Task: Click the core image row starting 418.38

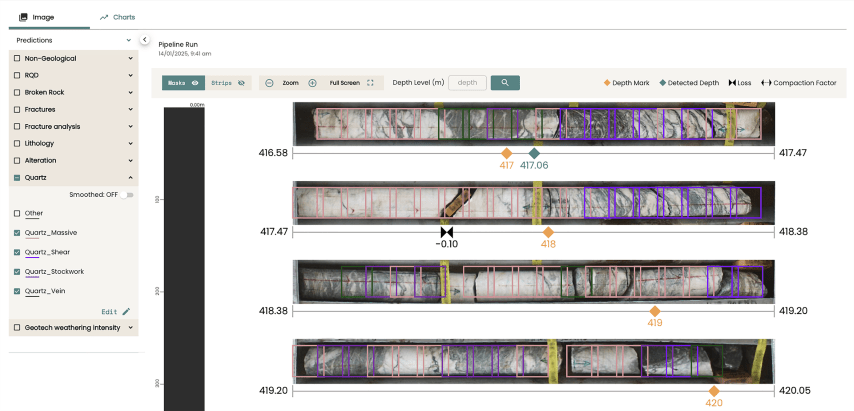Action: (534, 281)
